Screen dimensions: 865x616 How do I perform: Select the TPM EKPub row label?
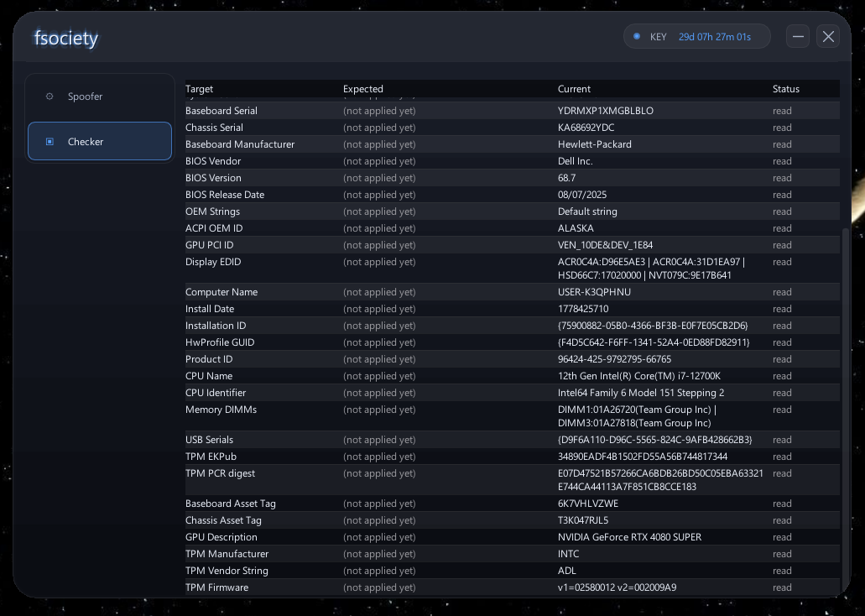coord(211,457)
